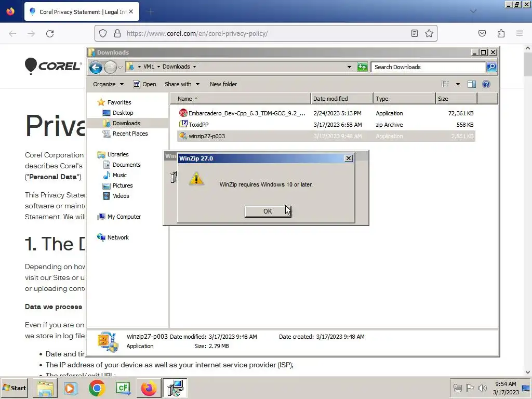This screenshot has width=532, height=399.
Task: Open the Pictures library
Action: click(122, 185)
